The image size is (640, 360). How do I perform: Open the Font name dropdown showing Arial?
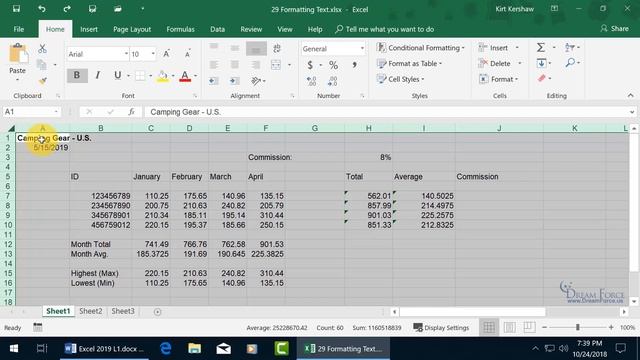pyautogui.click(x=126, y=54)
